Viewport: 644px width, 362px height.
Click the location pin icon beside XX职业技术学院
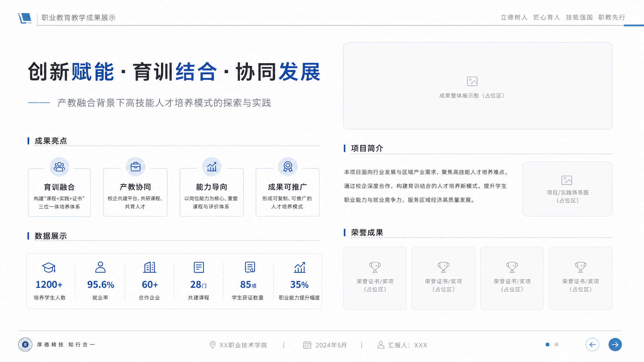point(213,345)
